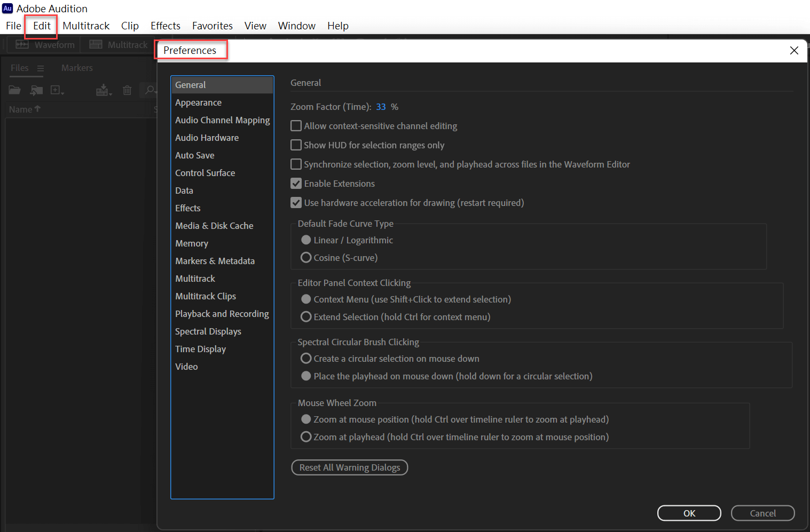Click the Open File folder icon in Files panel
810x532 pixels.
coord(14,90)
